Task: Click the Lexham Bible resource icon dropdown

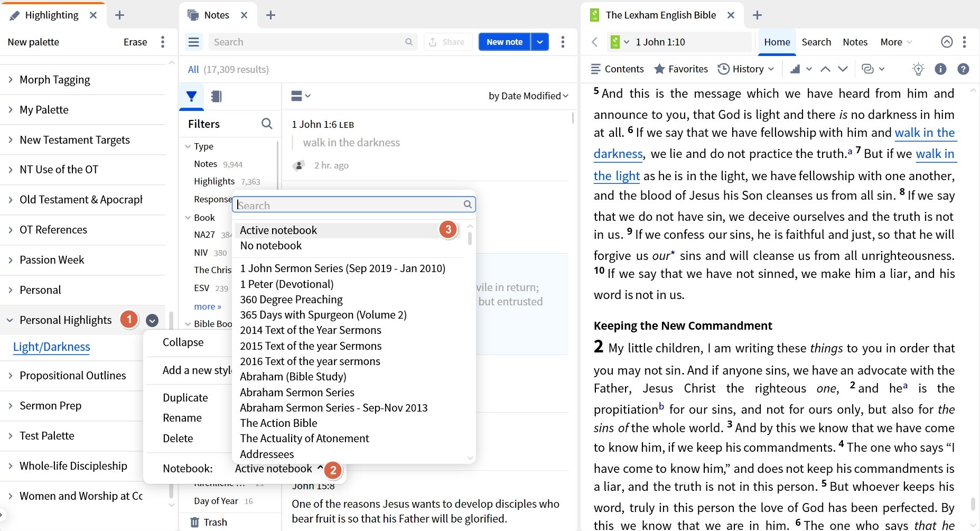Action: pos(619,42)
